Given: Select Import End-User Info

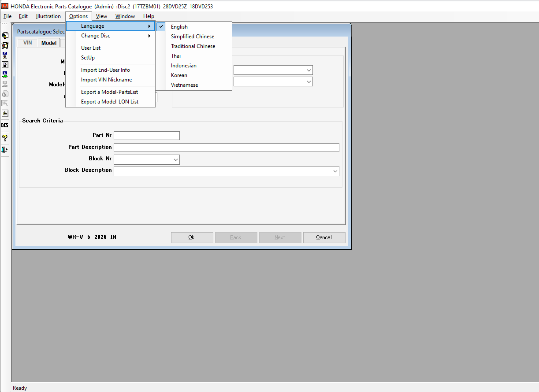Looking at the screenshot, I should (111, 70).
